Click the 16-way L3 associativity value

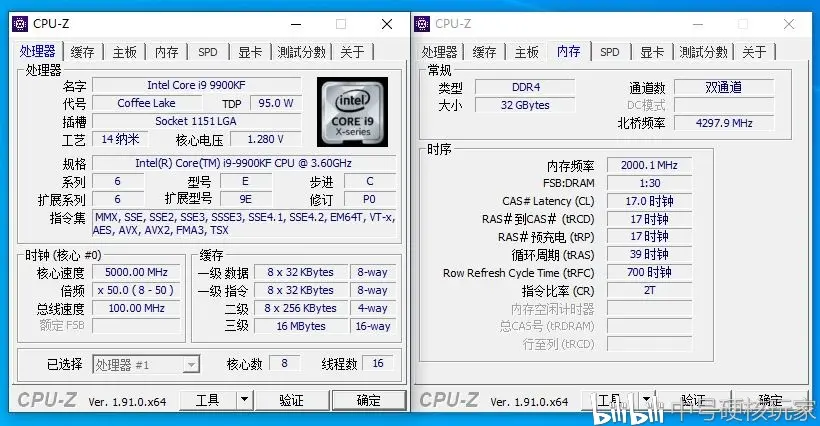[x=373, y=326]
